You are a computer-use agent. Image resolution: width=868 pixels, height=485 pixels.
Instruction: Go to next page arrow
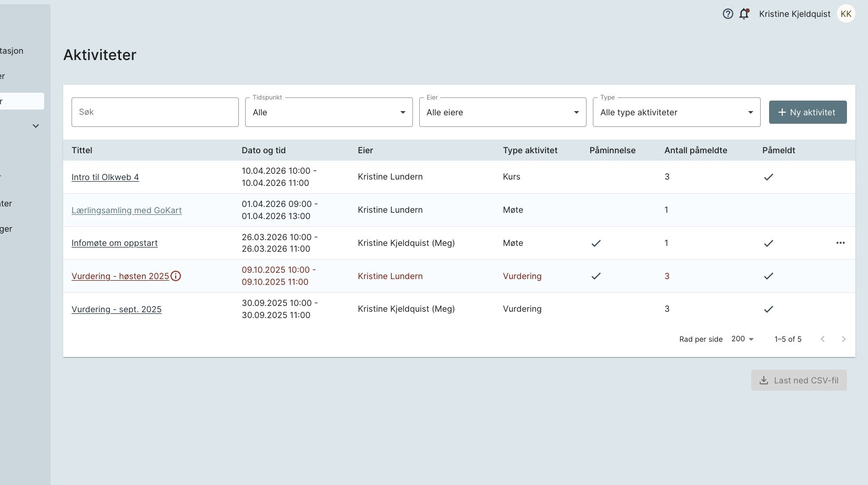coord(843,339)
